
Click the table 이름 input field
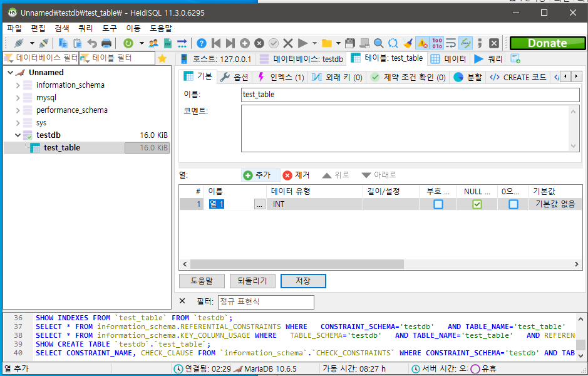coord(410,95)
